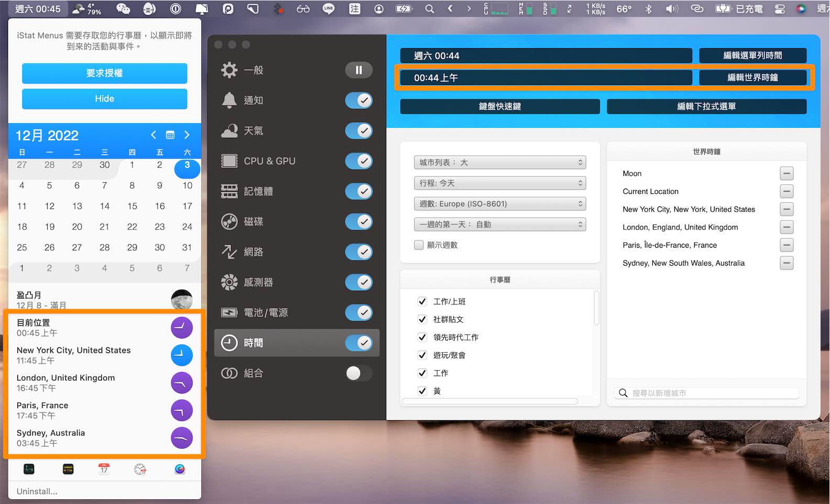Open the 天氣 weather icon in sidebar

230,130
